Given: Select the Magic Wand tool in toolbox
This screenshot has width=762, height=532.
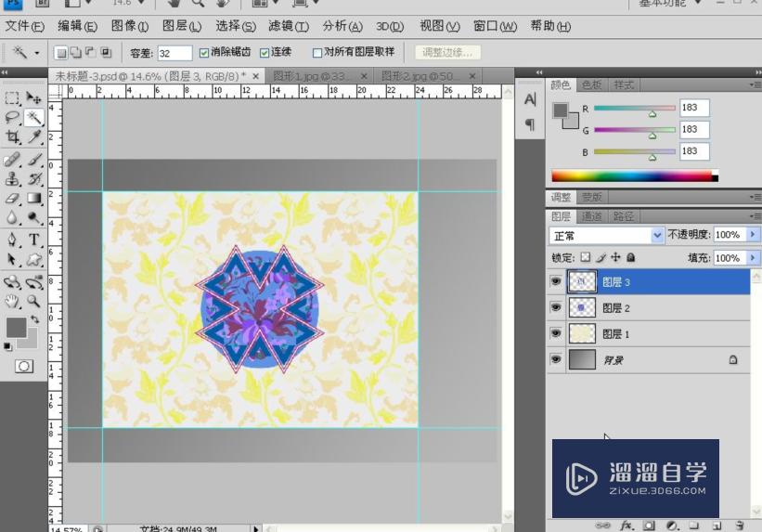Looking at the screenshot, I should (33, 117).
